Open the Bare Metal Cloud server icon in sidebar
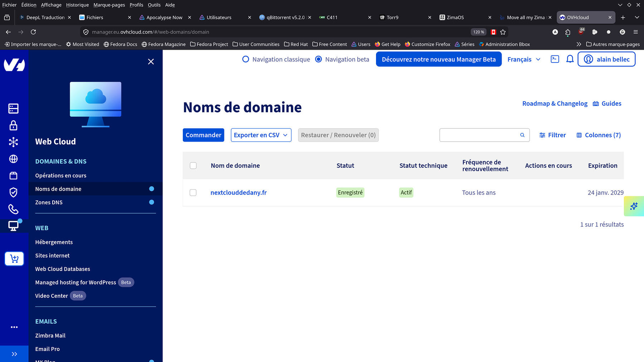Screen dimensions: 644x362 click(x=13, y=108)
